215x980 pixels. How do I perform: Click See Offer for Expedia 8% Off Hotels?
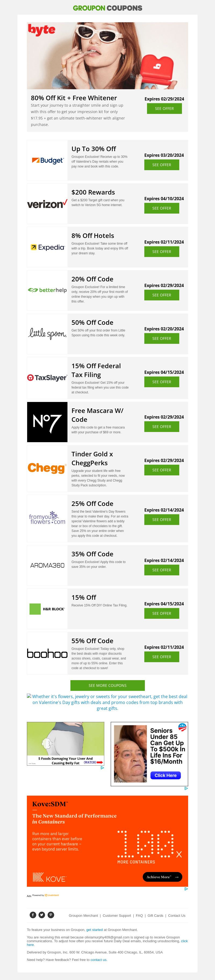pos(162,251)
